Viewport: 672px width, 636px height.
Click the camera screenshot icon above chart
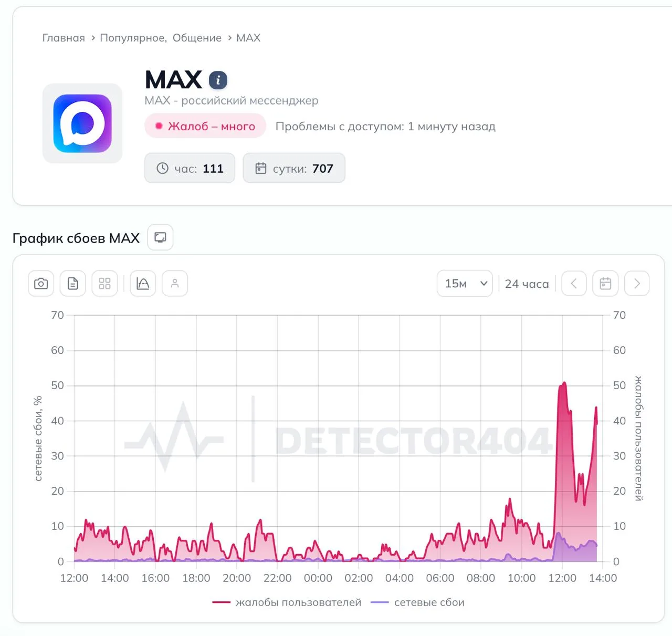[x=41, y=284]
